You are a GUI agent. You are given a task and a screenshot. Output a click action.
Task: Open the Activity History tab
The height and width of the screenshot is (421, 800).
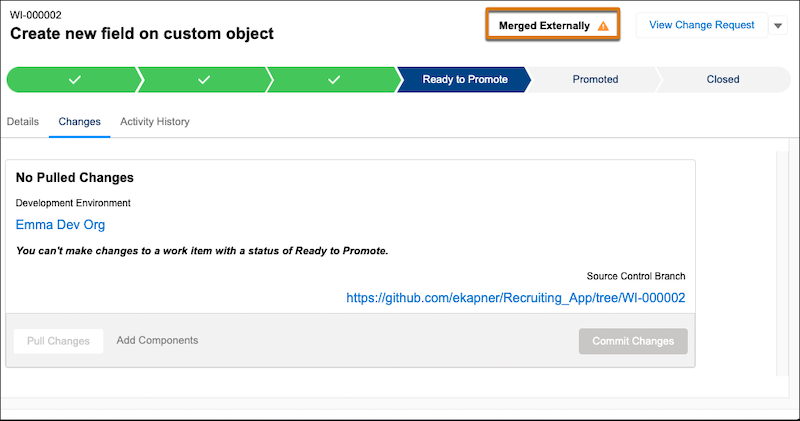pyautogui.click(x=155, y=121)
